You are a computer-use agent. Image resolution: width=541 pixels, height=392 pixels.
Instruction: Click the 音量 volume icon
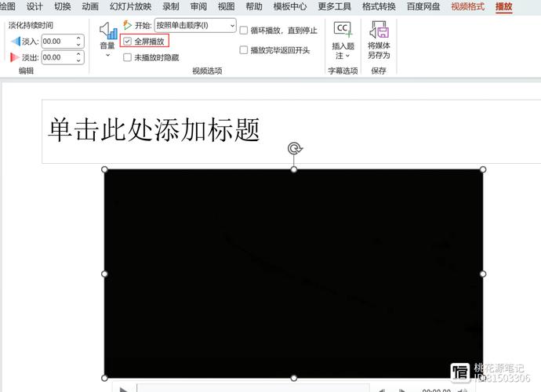click(108, 31)
